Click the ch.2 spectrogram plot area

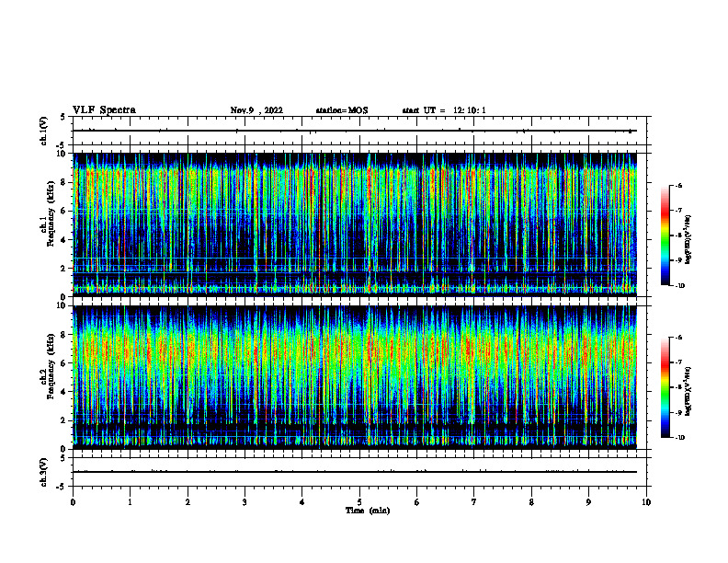[355, 377]
